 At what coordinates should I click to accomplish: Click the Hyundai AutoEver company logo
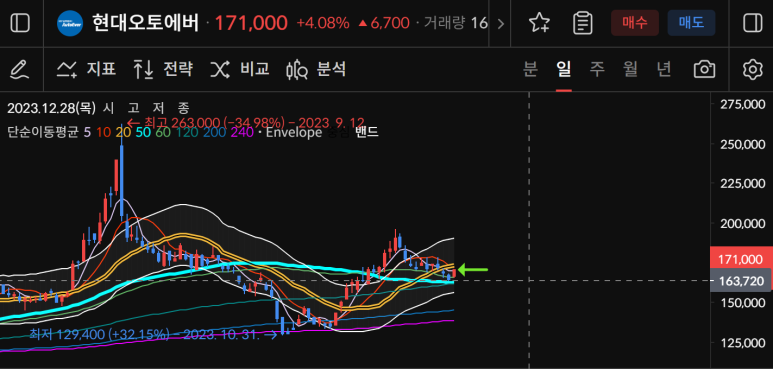point(70,23)
